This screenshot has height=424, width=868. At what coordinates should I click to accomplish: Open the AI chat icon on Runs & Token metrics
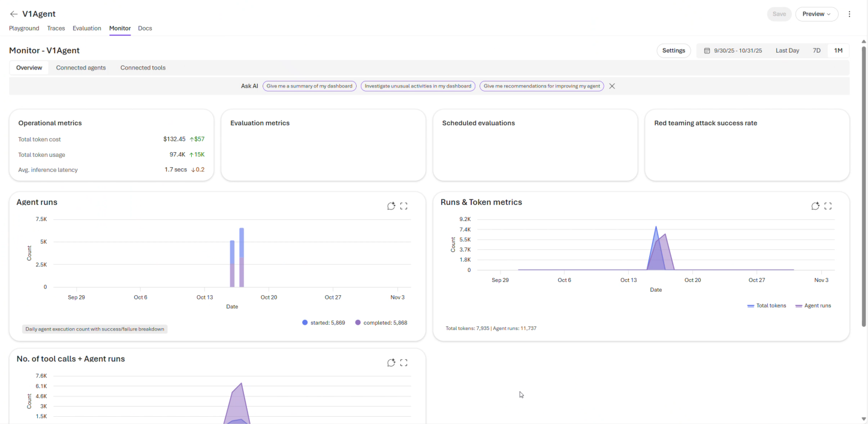[815, 206]
